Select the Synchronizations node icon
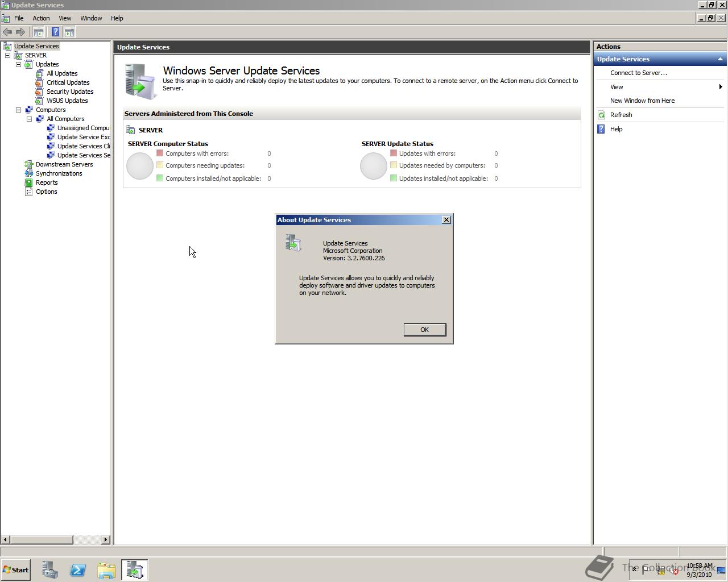 [29, 173]
